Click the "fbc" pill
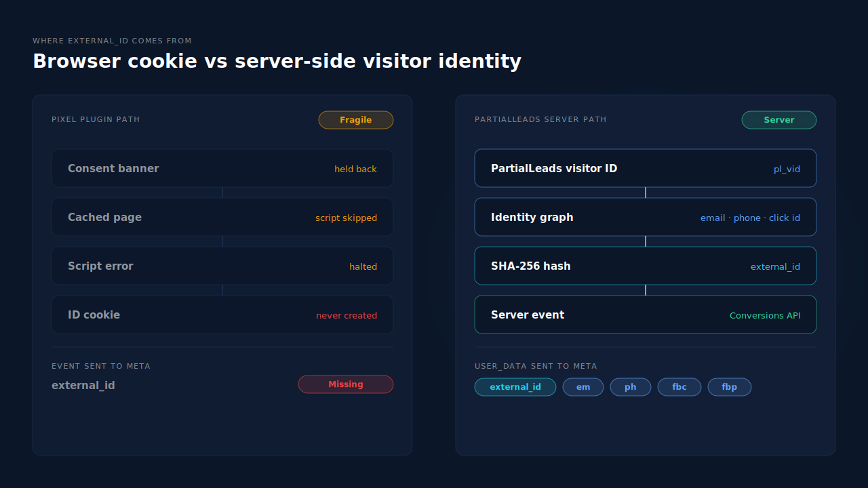Screen dimensions: 868x488 tap(679, 387)
